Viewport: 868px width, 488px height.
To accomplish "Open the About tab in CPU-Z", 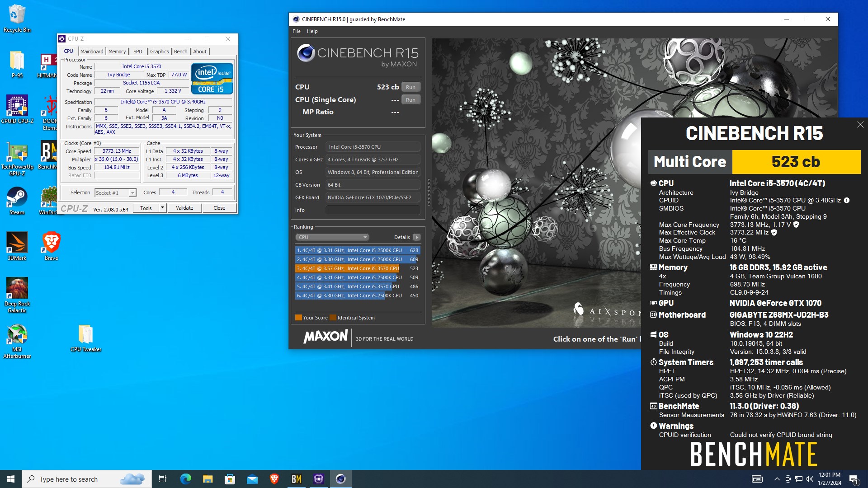I will (200, 52).
